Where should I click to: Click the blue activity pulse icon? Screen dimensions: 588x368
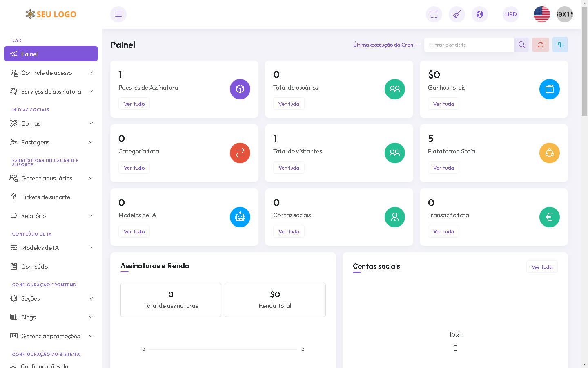coord(560,45)
